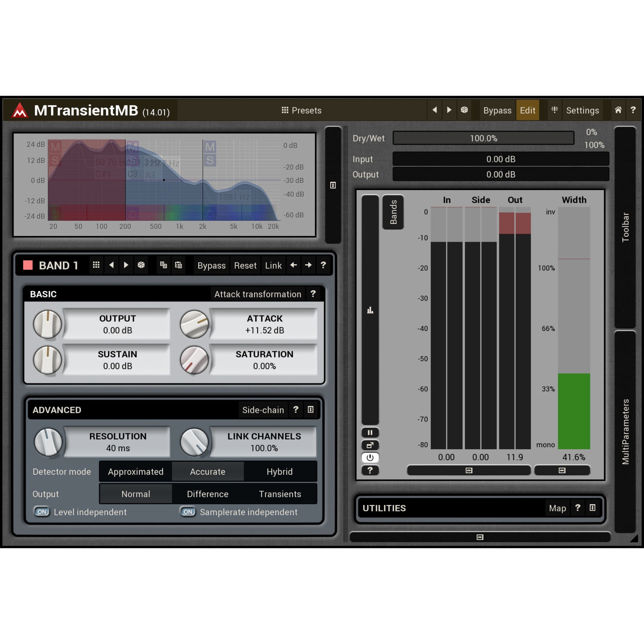This screenshot has width=644, height=644.
Task: Move to next band with right arrow
Action: click(x=308, y=265)
